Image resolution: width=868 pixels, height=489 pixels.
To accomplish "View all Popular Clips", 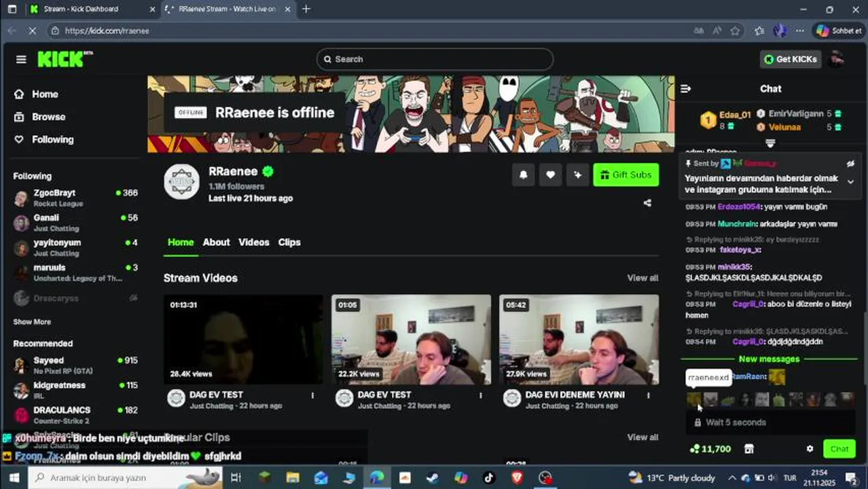I will (x=643, y=437).
